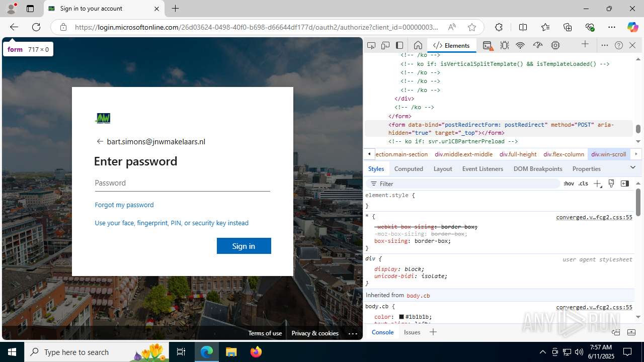Select div.flex-column breadcrumb
The height and width of the screenshot is (362, 644).
click(563, 154)
